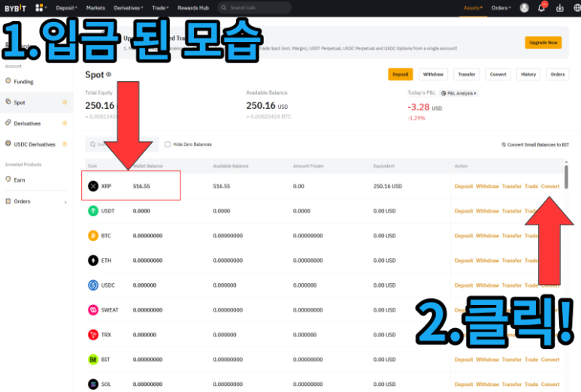Click the Withdraw button near Spot header
The width and height of the screenshot is (581, 392).
(x=433, y=74)
